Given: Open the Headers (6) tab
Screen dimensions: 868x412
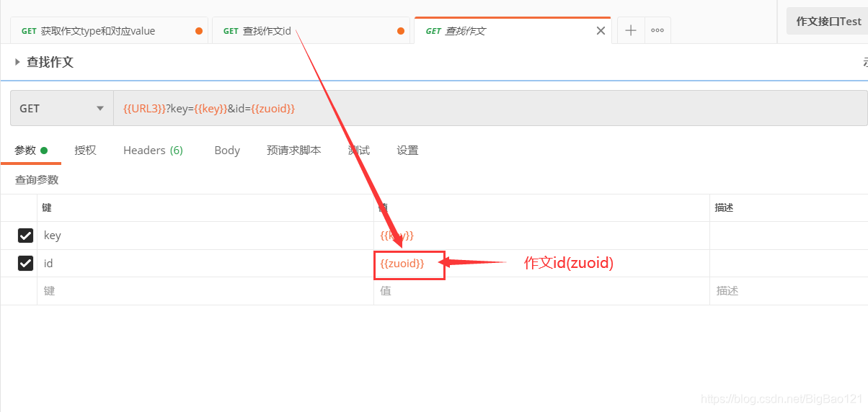Looking at the screenshot, I should pos(153,150).
